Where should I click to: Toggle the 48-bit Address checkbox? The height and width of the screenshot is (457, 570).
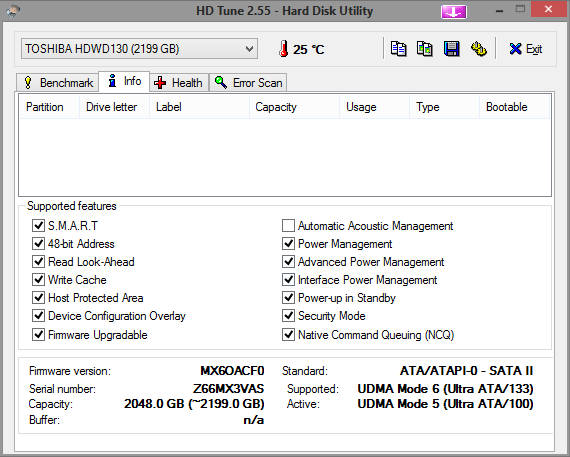coord(38,243)
